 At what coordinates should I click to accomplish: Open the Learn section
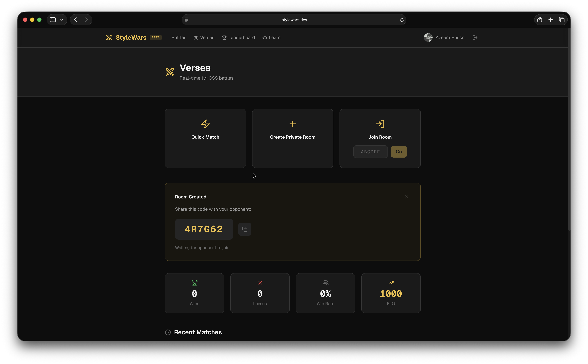click(x=271, y=38)
